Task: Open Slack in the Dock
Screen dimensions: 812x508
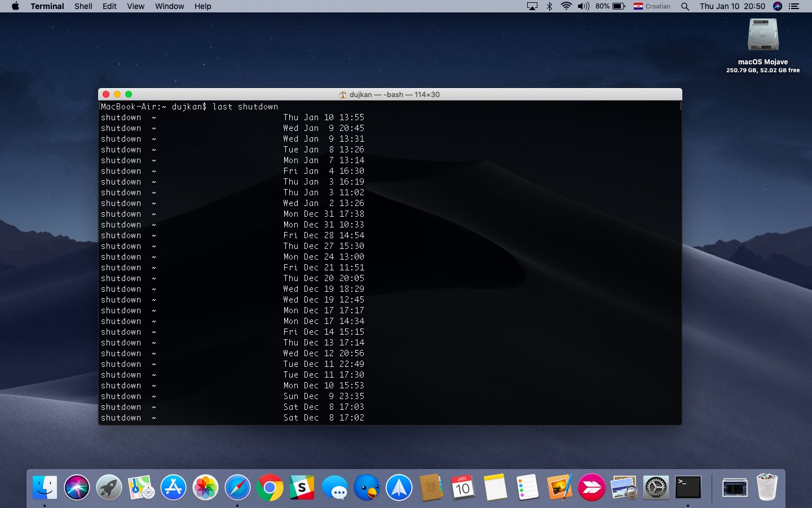Action: (302, 487)
